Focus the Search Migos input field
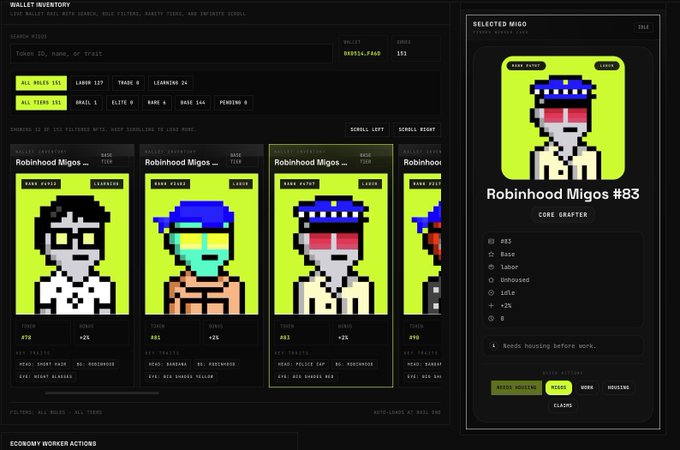 171,54
